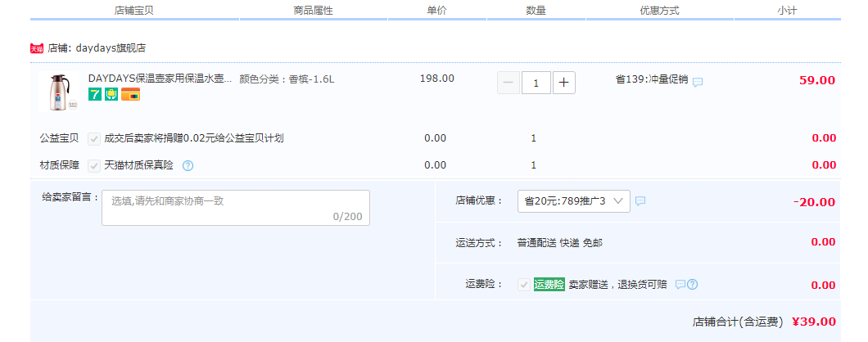Open the DAYDAYS保温壶 product title link
The image size is (868, 342).
[160, 79]
